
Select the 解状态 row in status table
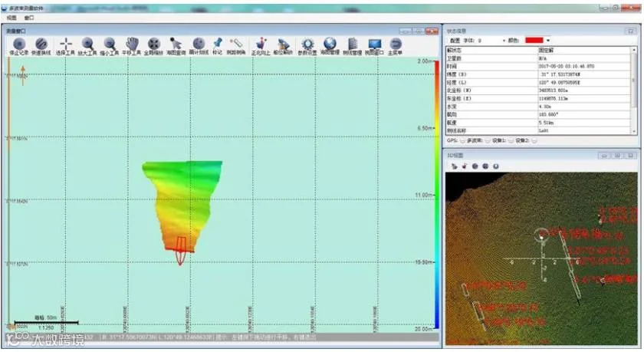pos(538,50)
